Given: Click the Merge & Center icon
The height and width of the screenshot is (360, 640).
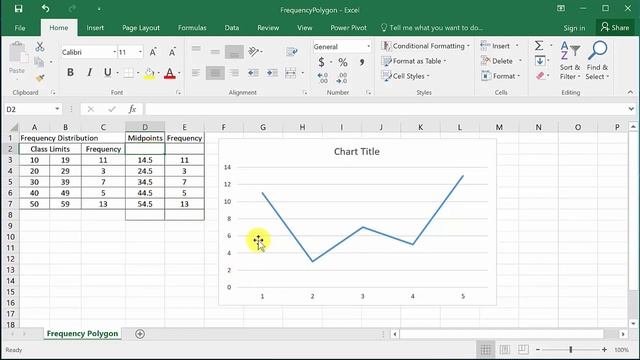Looking at the screenshot, I should 291,73.
